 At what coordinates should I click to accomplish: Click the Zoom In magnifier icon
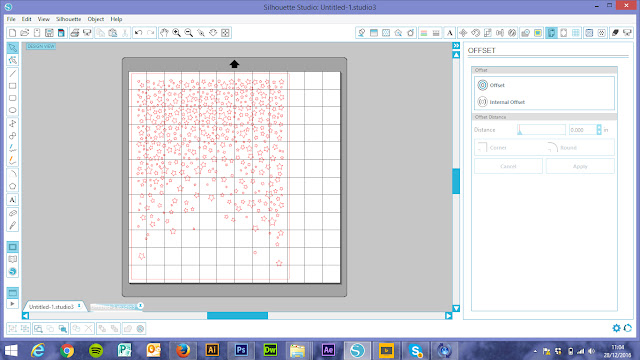176,33
